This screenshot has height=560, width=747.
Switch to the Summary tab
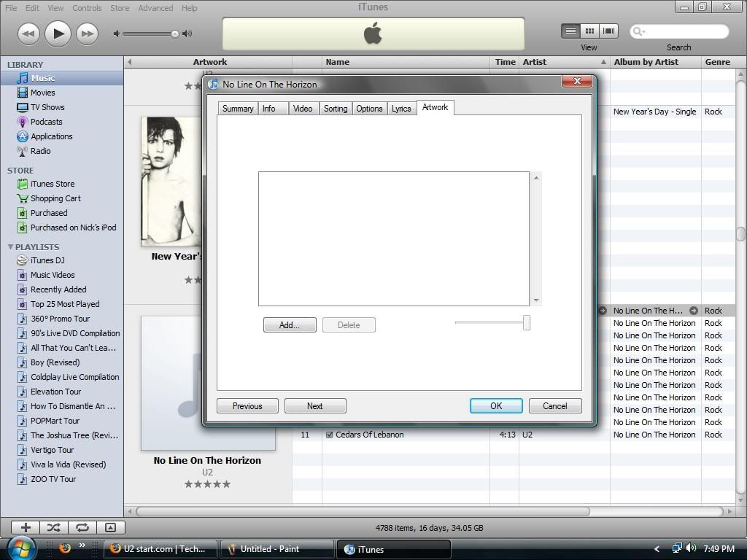238,109
